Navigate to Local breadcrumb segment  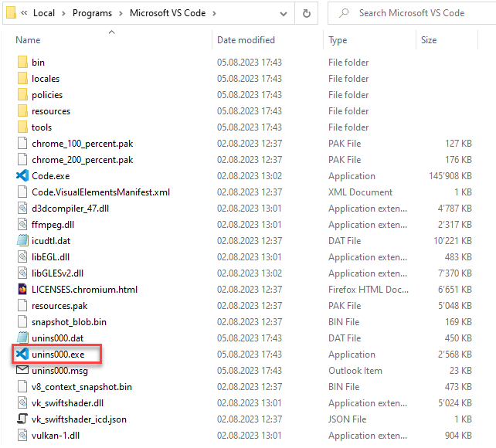pyautogui.click(x=44, y=13)
